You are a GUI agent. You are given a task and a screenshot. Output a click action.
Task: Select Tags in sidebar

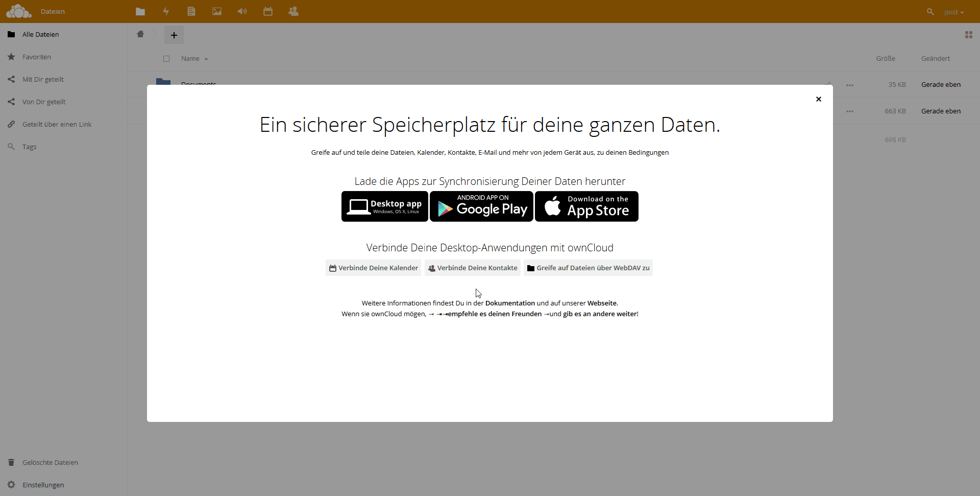coord(63,147)
